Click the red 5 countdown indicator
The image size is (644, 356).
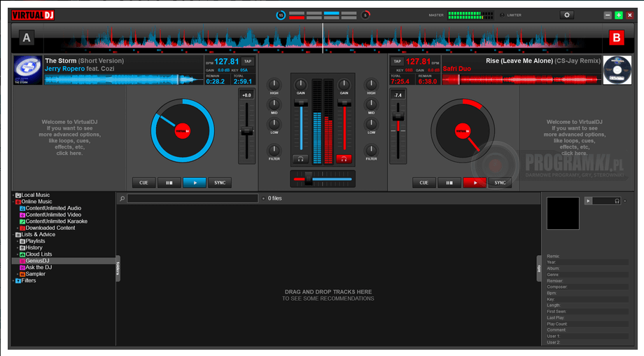coord(365,15)
